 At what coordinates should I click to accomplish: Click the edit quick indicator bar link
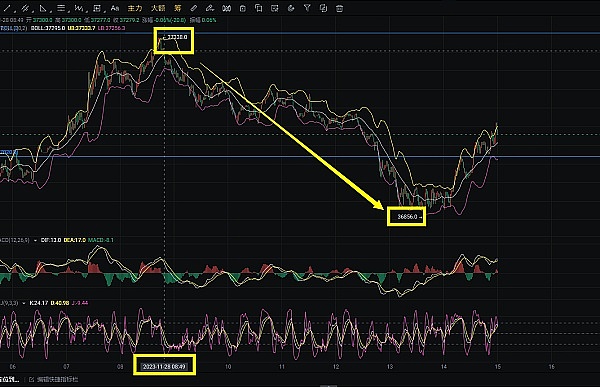coord(54,379)
